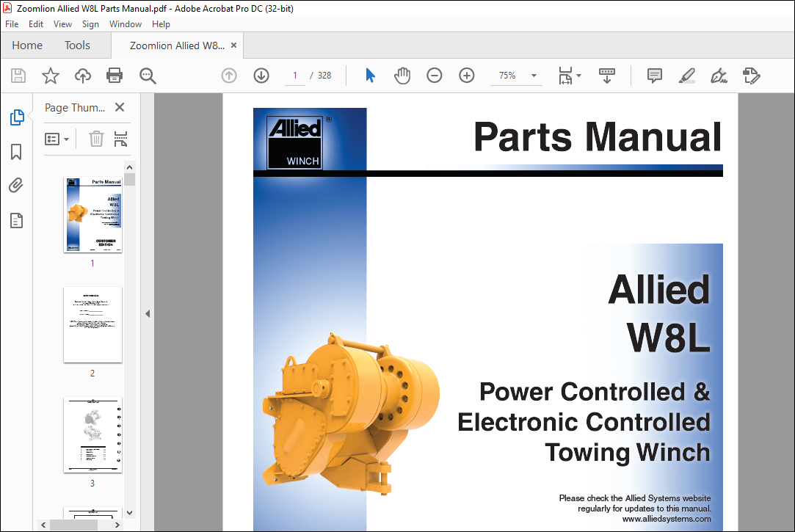Collapse the navigation pane arrow
Screen dimensions: 795x532
click(148, 313)
